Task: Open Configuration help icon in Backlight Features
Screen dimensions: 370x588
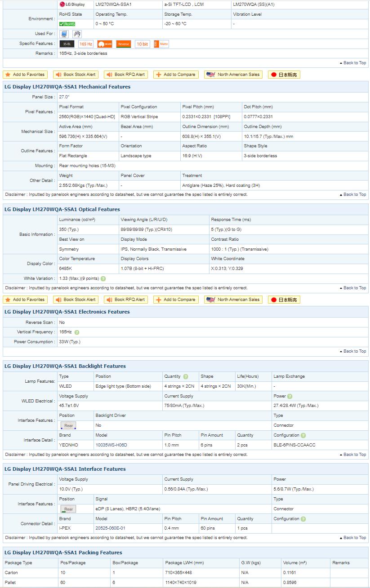Action: (303, 435)
